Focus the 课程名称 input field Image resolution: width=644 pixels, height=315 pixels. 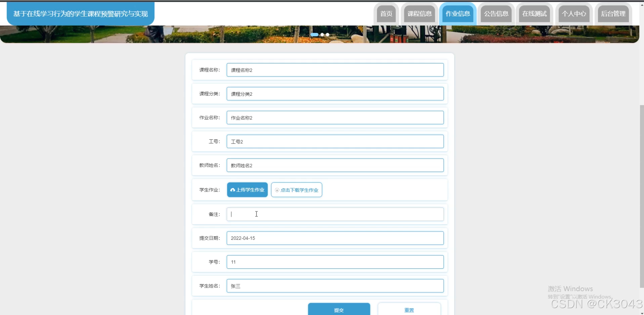point(335,70)
